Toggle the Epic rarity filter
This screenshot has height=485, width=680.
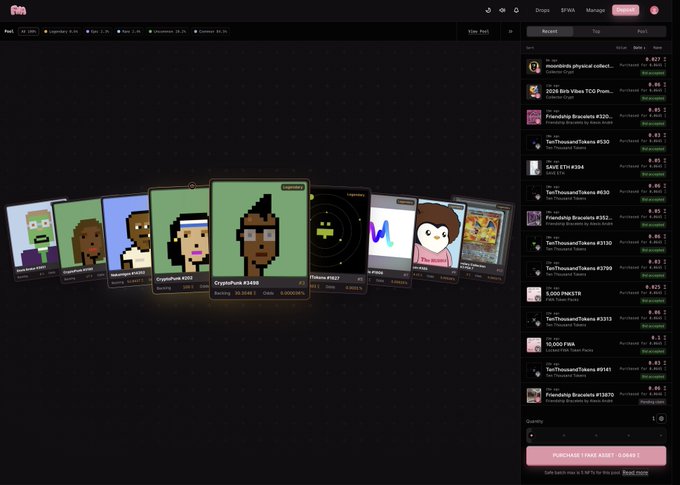(98, 31)
